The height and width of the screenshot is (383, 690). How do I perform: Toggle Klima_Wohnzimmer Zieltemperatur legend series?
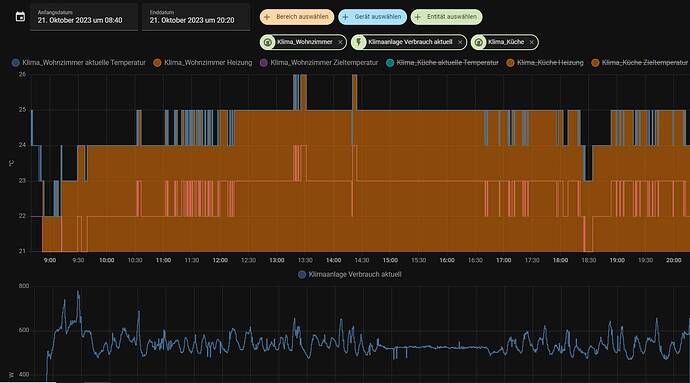click(x=319, y=63)
